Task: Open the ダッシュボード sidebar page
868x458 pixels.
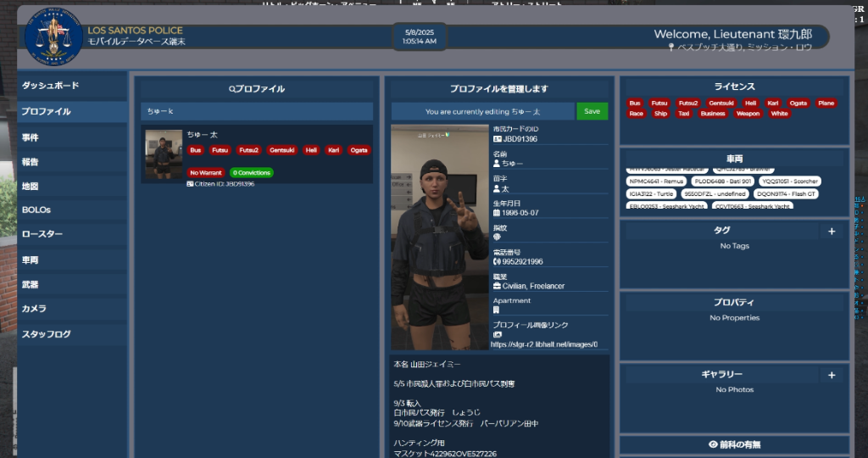Action: [x=72, y=86]
